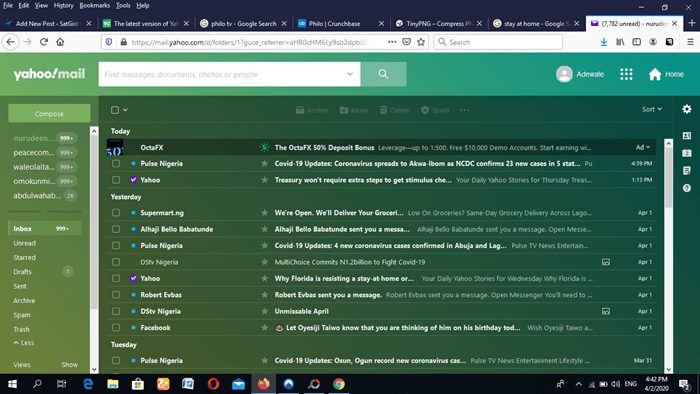The image size is (700, 394).
Task: Click the Save to Pocket icon
Action: [406, 42]
